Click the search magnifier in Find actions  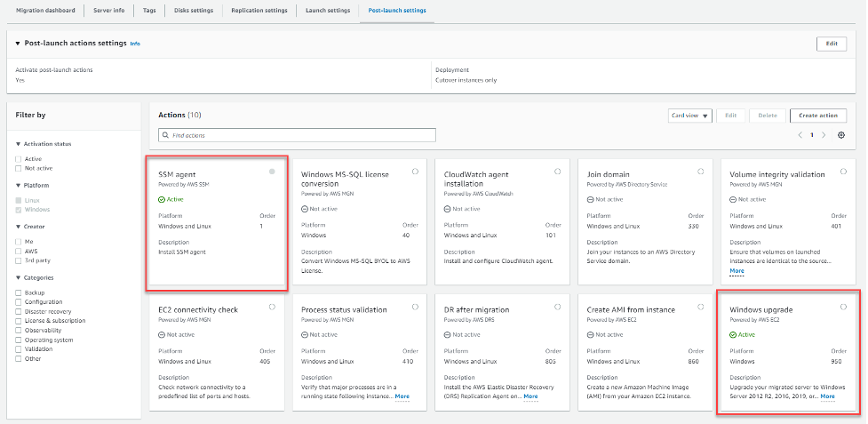pyautogui.click(x=165, y=135)
